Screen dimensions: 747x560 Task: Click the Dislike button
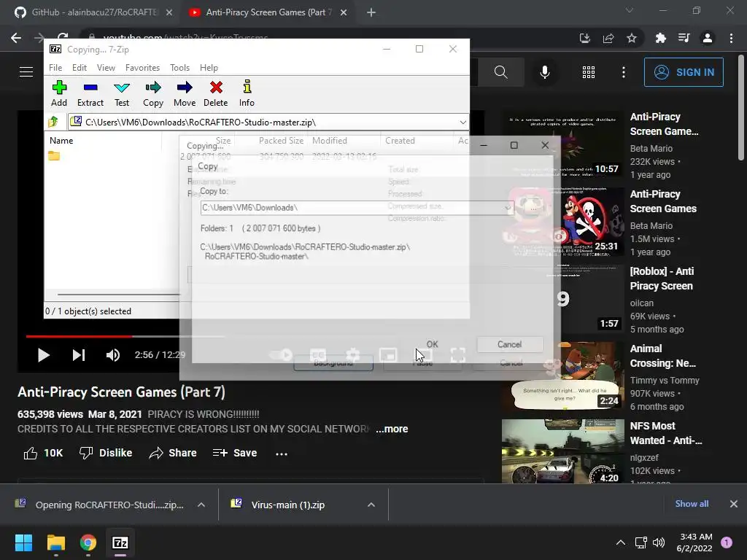[x=106, y=453]
